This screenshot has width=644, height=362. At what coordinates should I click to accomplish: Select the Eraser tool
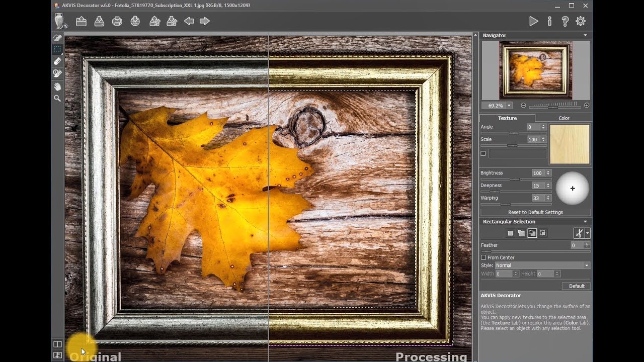(58, 61)
